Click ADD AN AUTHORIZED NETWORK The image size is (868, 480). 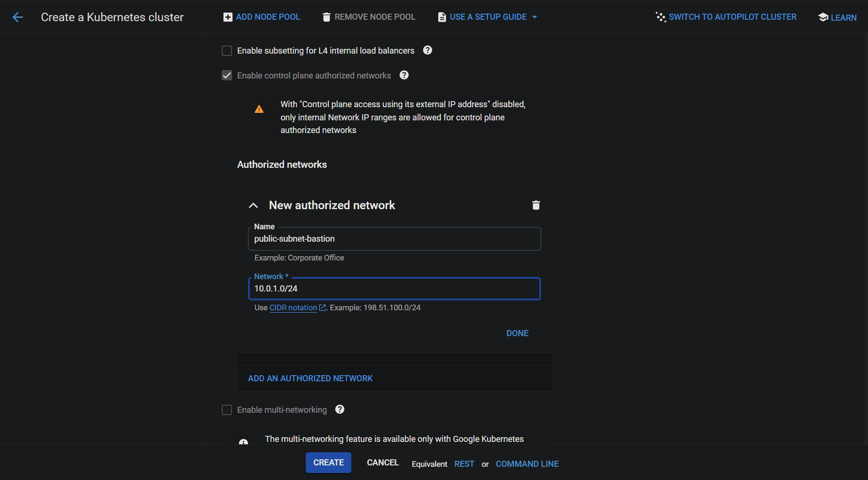click(310, 378)
